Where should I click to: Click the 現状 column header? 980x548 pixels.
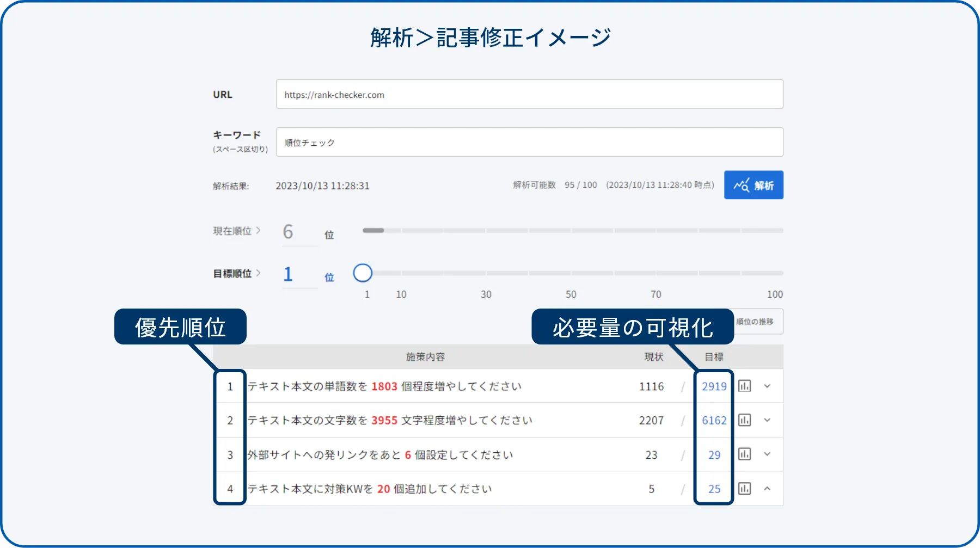654,357
